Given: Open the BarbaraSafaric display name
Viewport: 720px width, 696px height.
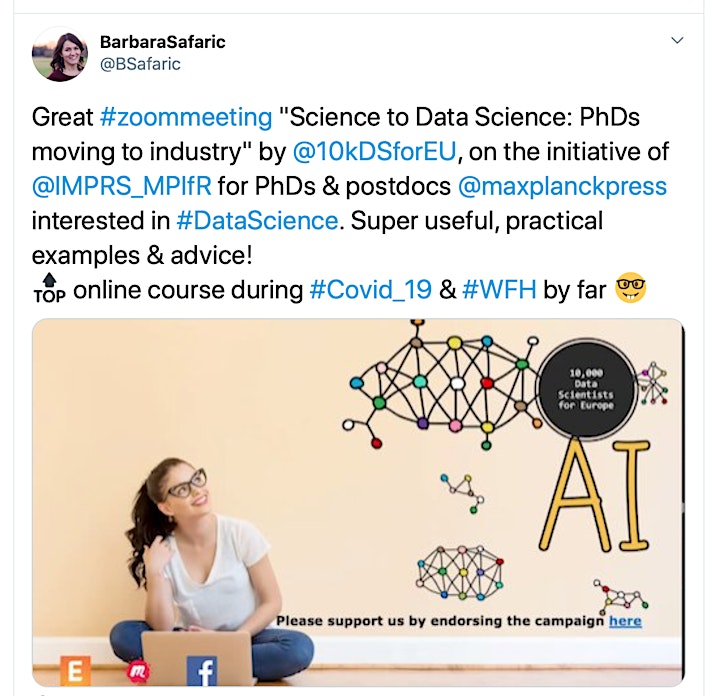Looking at the screenshot, I should pos(163,42).
